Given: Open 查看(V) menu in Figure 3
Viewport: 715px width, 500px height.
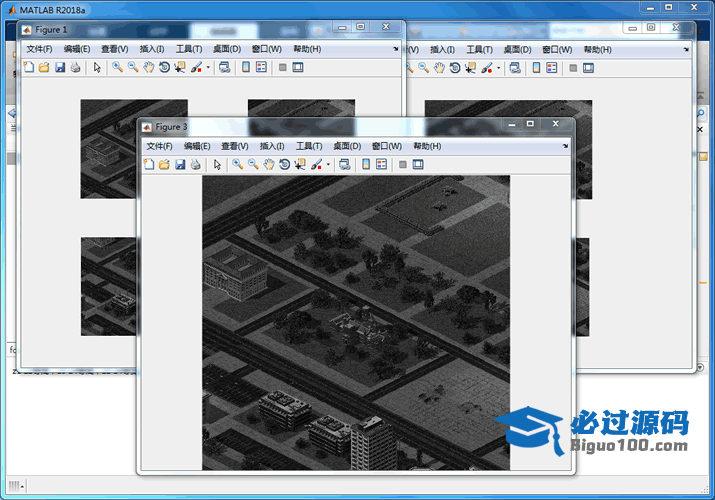Looking at the screenshot, I should tap(235, 146).
